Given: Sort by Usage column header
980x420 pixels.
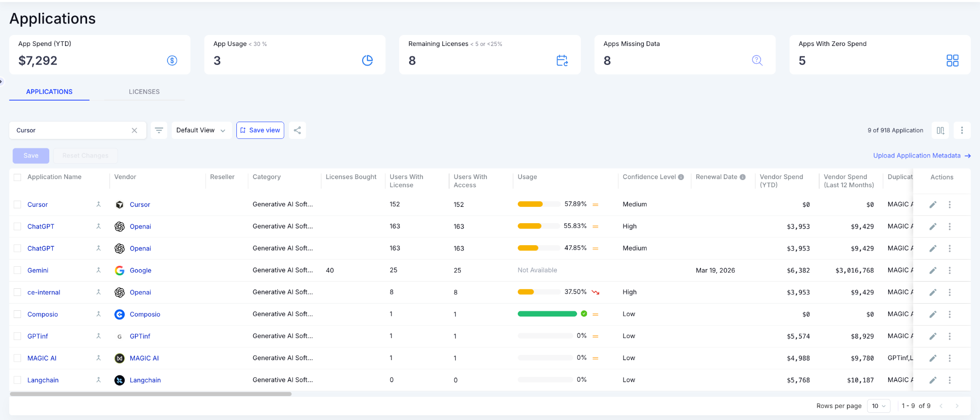Looking at the screenshot, I should coord(527,177).
